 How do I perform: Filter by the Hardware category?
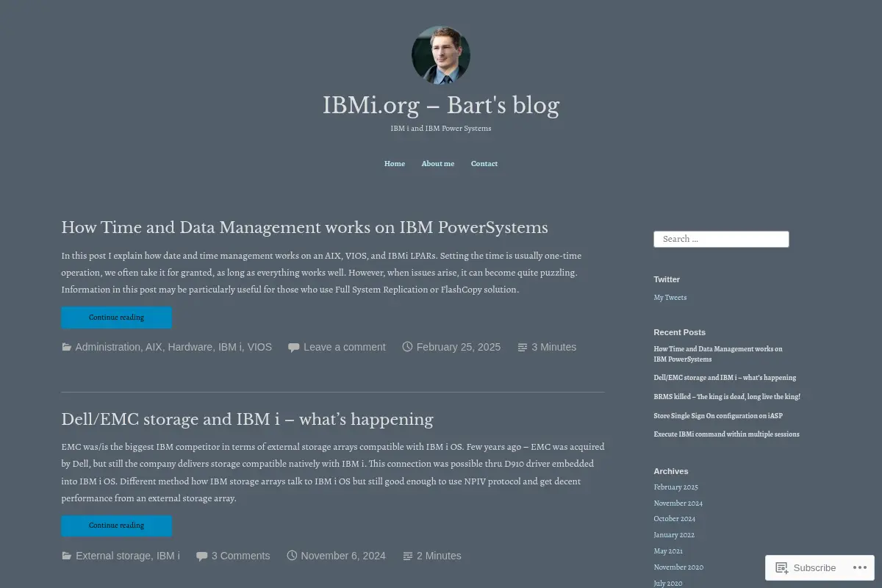coord(190,347)
